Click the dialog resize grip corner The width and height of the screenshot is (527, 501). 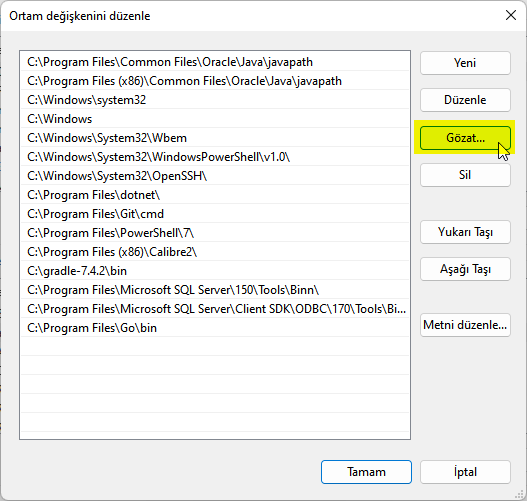coord(520,494)
